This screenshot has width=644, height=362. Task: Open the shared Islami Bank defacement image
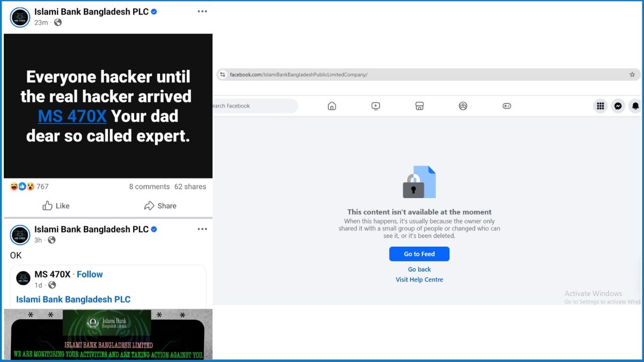[x=108, y=334]
